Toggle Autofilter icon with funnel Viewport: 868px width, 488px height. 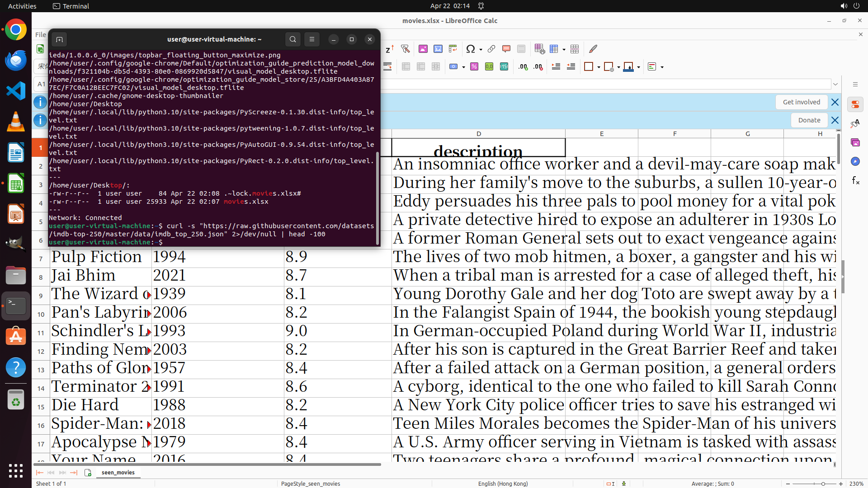coord(405,49)
